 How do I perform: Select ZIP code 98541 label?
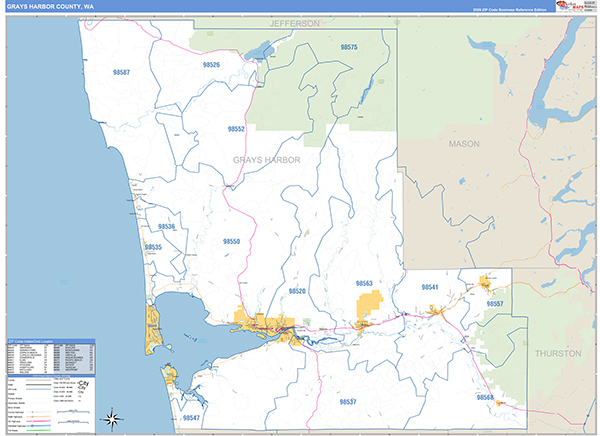430,288
